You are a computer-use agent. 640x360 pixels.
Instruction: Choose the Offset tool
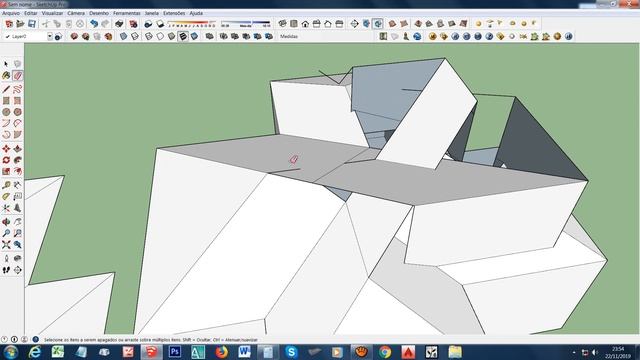point(18,171)
